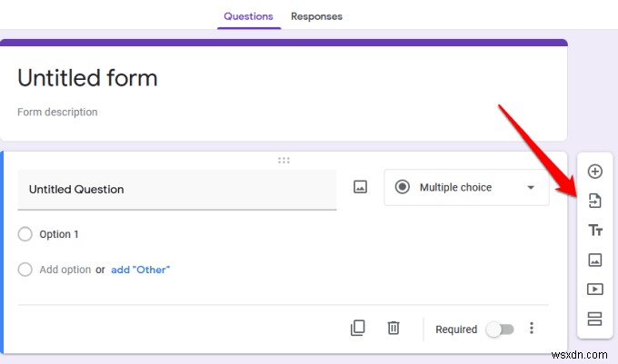Toggle the Required switch
Viewport: 618px width, 364px height.
click(x=498, y=330)
